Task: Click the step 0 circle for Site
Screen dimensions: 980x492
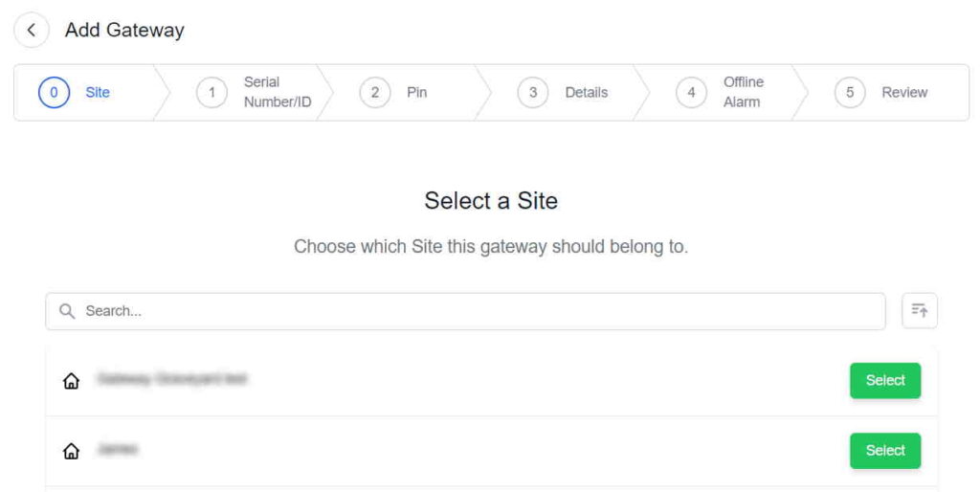Action: (54, 93)
